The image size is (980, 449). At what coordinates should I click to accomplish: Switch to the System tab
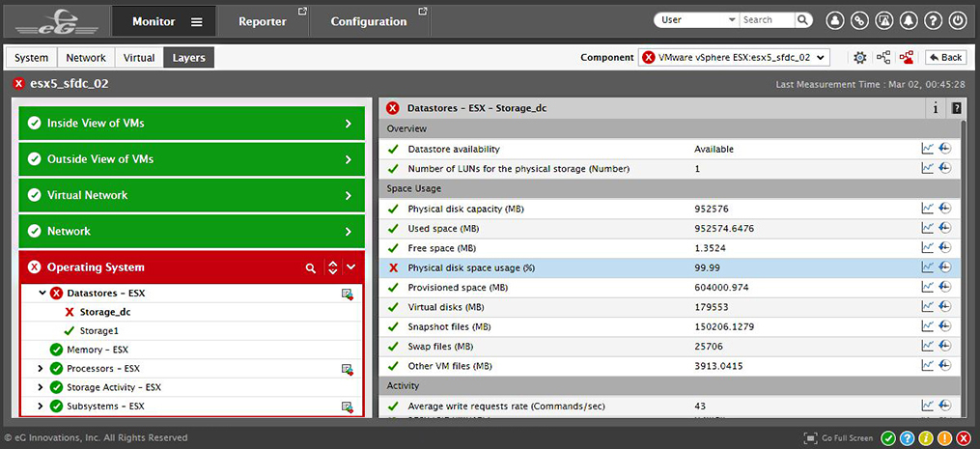[31, 58]
